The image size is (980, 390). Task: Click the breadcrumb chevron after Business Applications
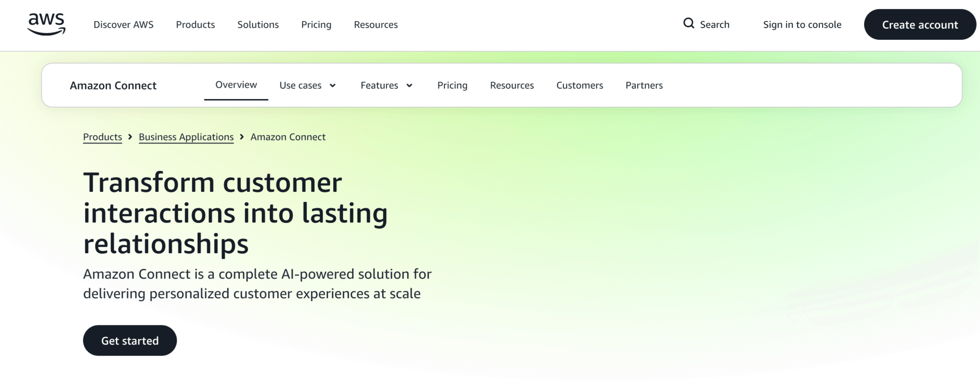click(x=242, y=137)
